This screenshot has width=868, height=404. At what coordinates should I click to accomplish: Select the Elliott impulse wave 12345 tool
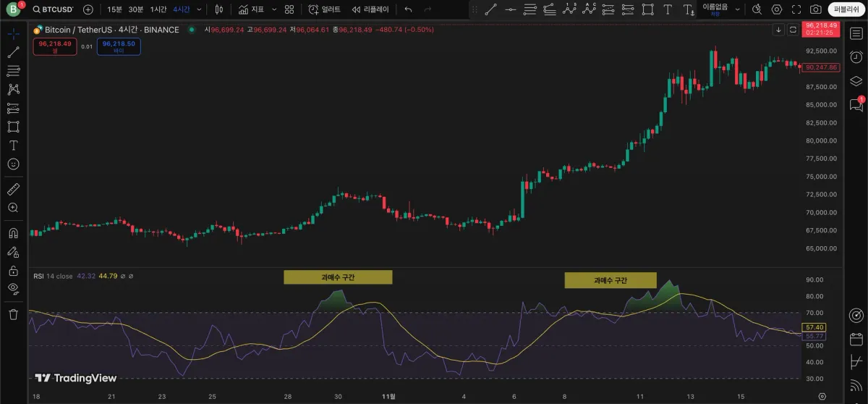(569, 10)
